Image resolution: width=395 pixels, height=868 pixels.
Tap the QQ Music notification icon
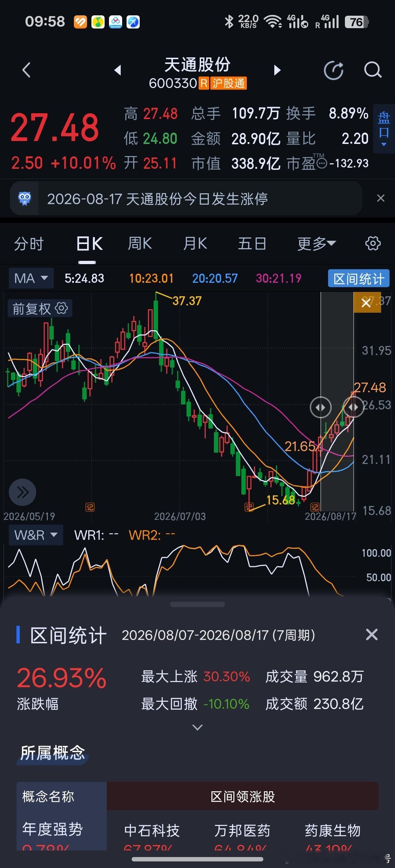(x=98, y=22)
